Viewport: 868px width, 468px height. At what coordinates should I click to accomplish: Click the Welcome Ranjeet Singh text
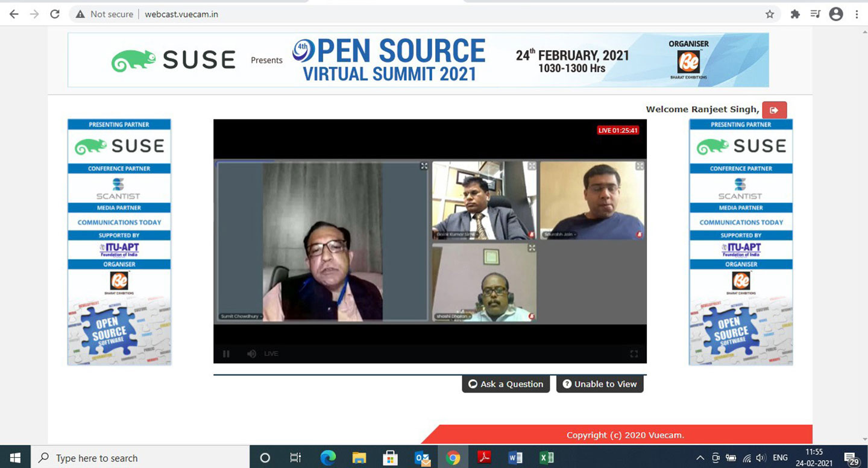point(702,109)
